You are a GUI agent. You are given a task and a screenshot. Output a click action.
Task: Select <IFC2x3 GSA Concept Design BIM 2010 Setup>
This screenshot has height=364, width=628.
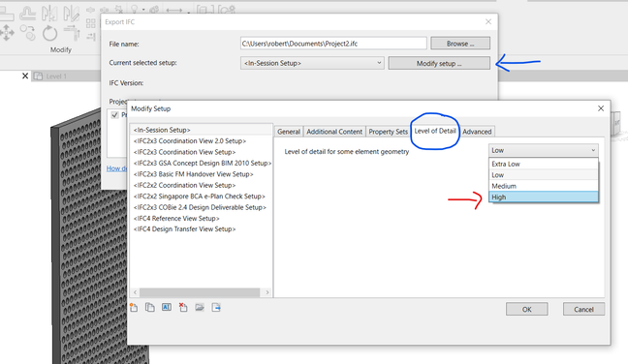[x=203, y=163]
